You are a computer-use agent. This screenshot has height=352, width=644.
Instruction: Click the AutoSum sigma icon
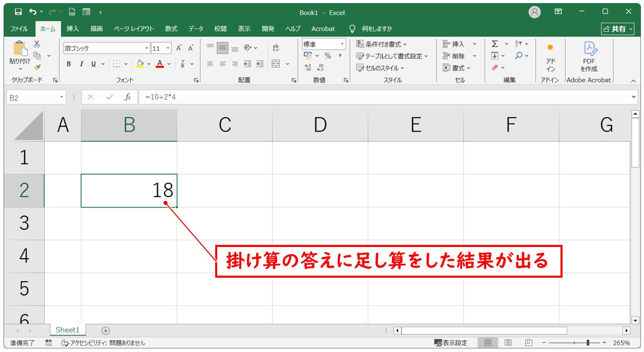point(494,44)
